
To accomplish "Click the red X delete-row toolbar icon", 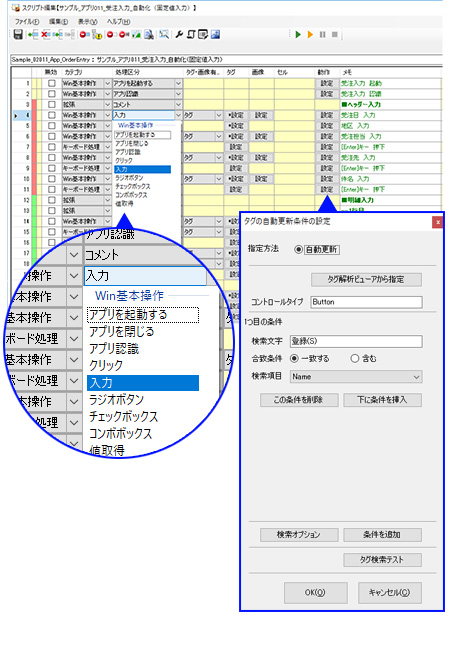I will 45,34.
